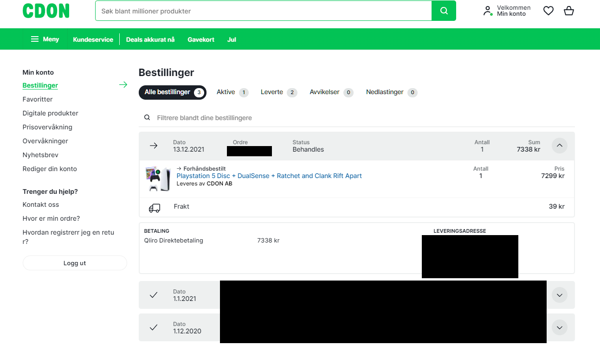Open the Playstation 5 Disc product link

[x=269, y=176]
